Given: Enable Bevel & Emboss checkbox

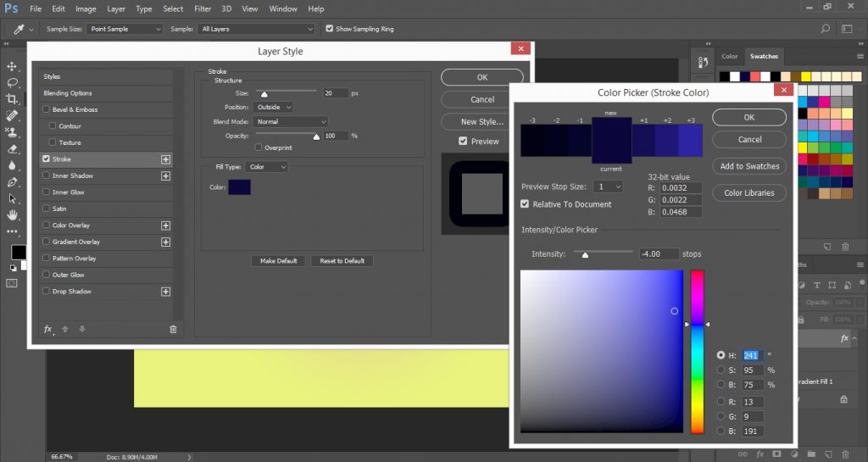Looking at the screenshot, I should point(46,109).
